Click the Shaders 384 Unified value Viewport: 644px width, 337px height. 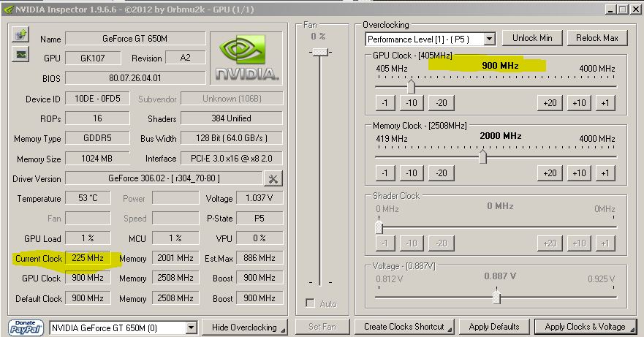(232, 118)
